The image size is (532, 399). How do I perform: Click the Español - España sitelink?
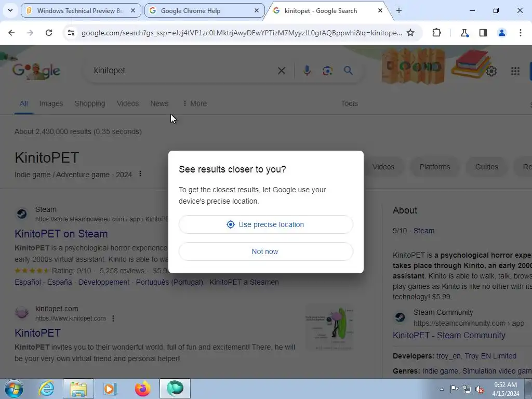(43, 282)
